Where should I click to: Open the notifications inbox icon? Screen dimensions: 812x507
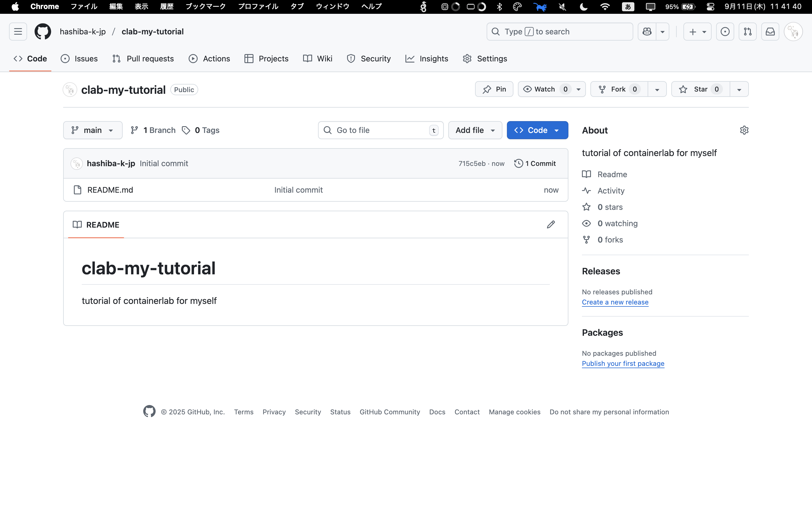[770, 32]
